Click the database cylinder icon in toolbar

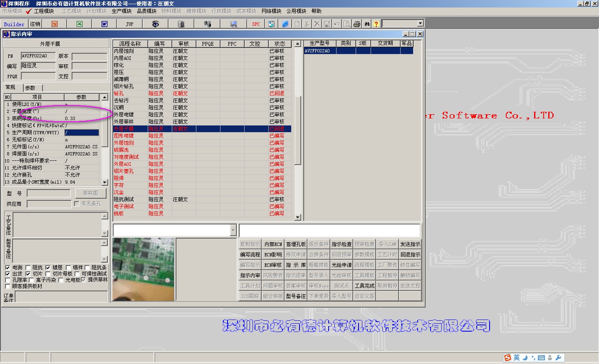click(181, 24)
